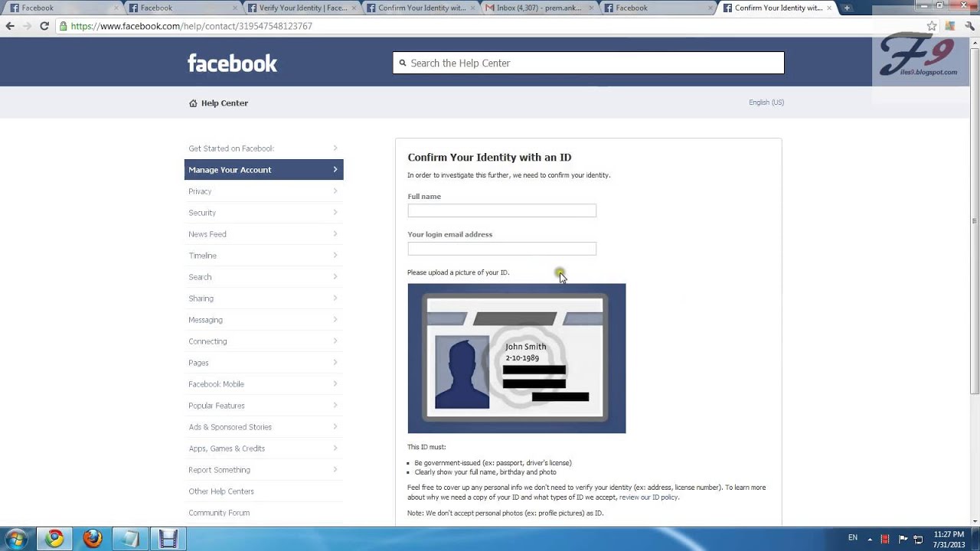Bookmark this page with the star icon
980x551 pixels.
932,26
